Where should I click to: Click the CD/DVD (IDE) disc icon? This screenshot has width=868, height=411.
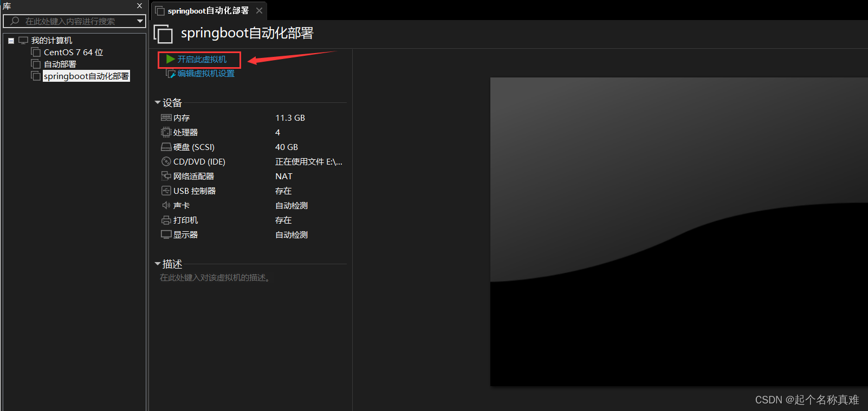pyautogui.click(x=166, y=161)
